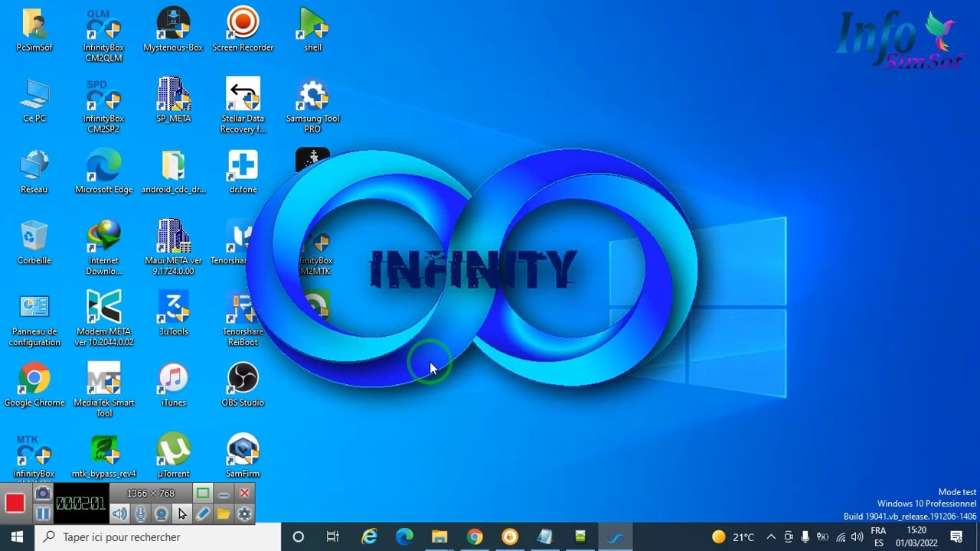Open SP_META desktop icon

173,101
